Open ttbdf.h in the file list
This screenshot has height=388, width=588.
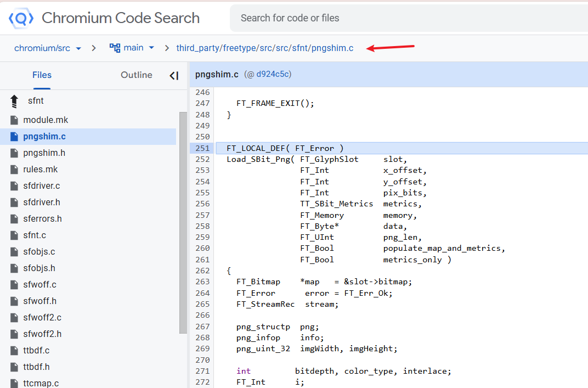click(x=36, y=367)
